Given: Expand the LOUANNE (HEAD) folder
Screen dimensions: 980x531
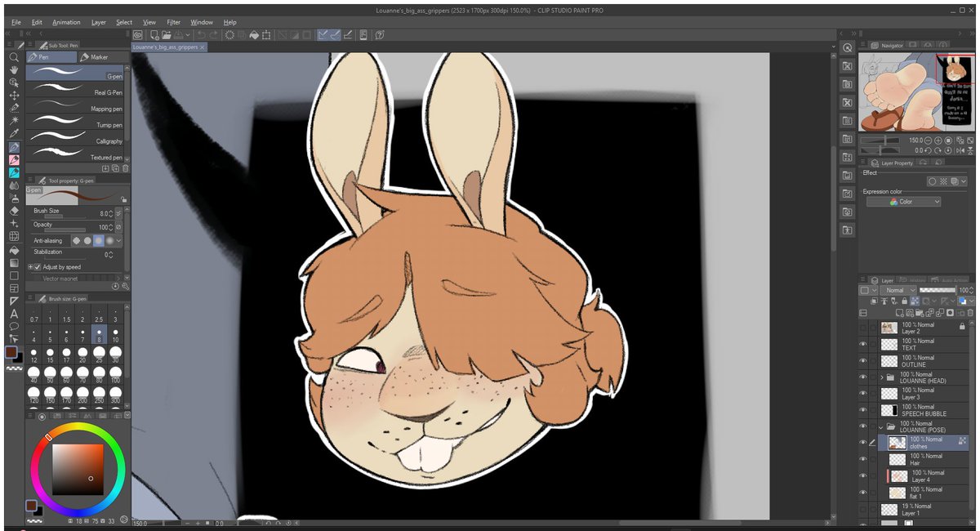Looking at the screenshot, I should click(882, 377).
